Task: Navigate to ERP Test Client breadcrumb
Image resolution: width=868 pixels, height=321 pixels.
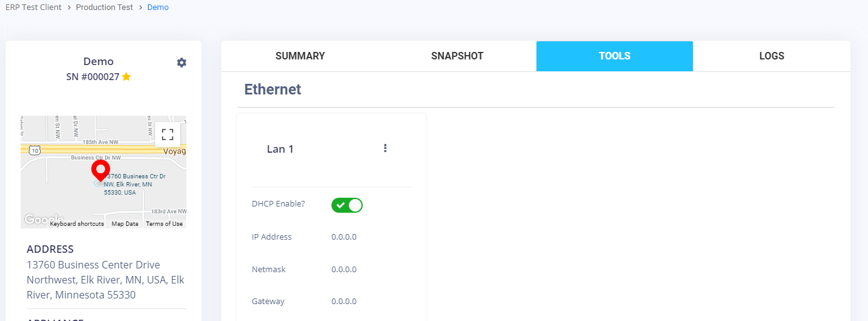Action: pyautogui.click(x=34, y=8)
